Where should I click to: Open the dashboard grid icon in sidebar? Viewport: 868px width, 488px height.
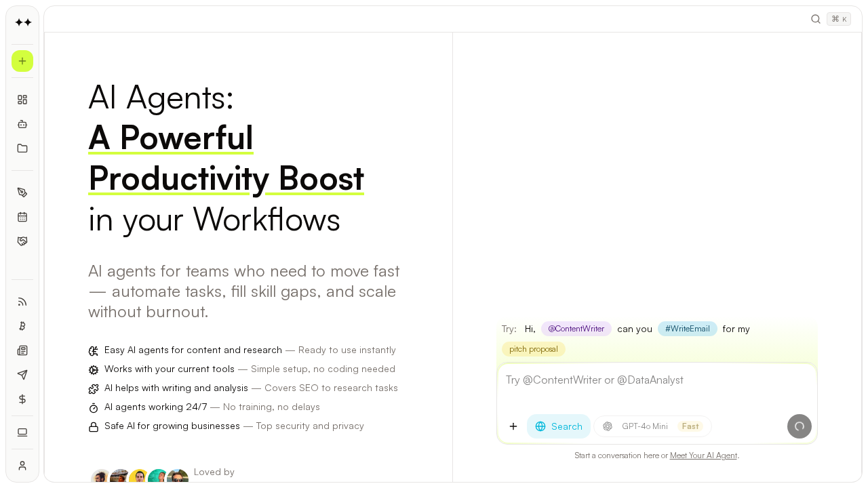click(22, 100)
